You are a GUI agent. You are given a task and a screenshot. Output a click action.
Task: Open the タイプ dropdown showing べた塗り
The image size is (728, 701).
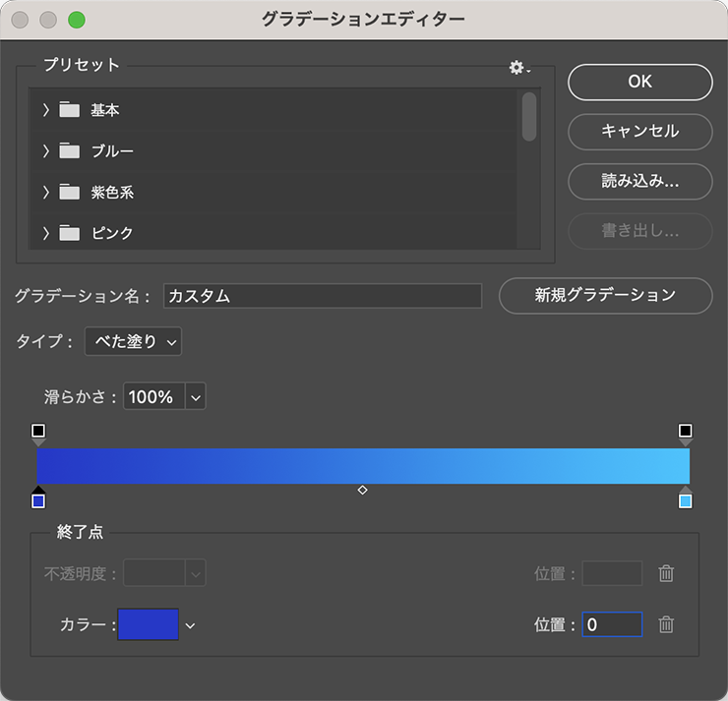point(133,342)
